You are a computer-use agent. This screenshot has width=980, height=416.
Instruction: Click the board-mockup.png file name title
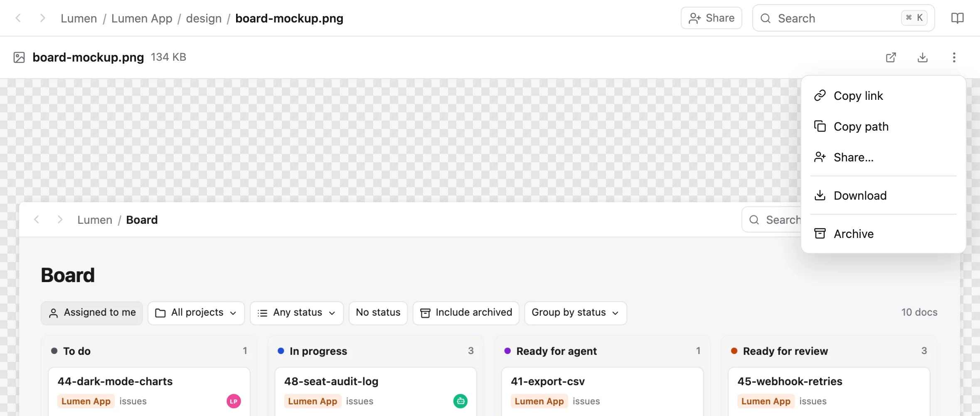tap(88, 57)
